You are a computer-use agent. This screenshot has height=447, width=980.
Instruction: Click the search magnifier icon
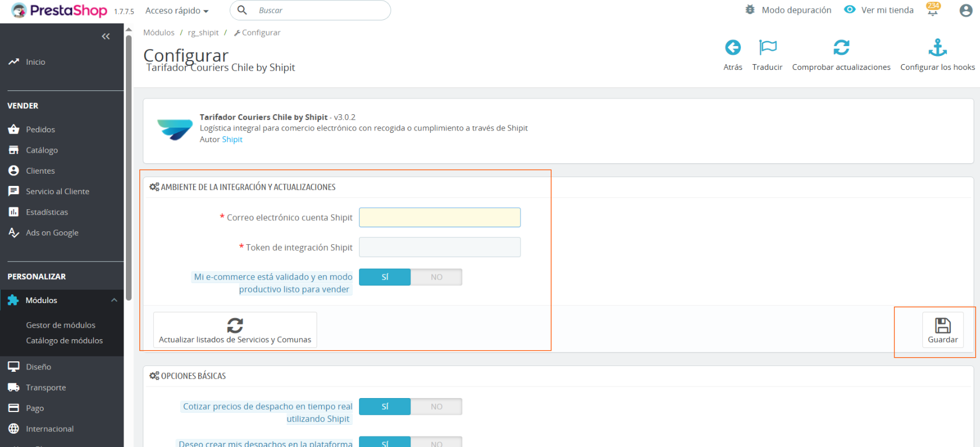(242, 10)
